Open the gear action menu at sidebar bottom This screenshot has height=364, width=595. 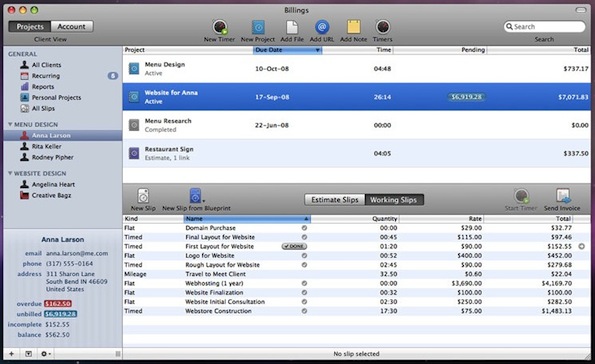[45, 354]
